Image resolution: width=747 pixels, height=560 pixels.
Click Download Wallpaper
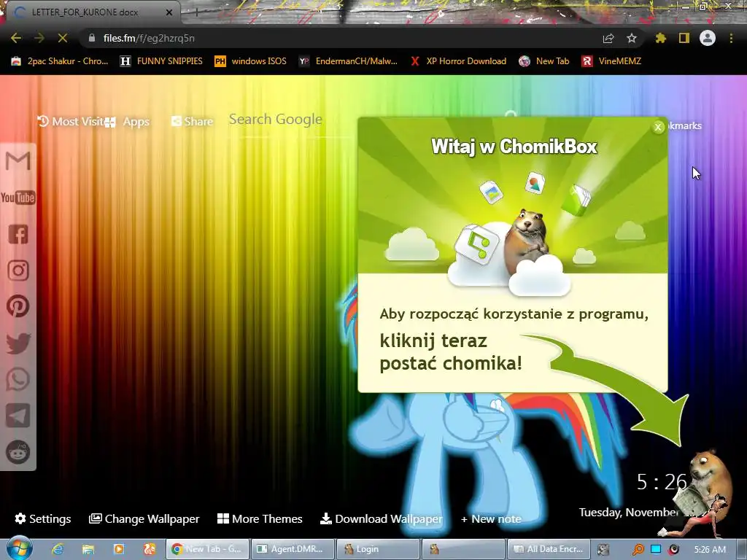pyautogui.click(x=381, y=518)
